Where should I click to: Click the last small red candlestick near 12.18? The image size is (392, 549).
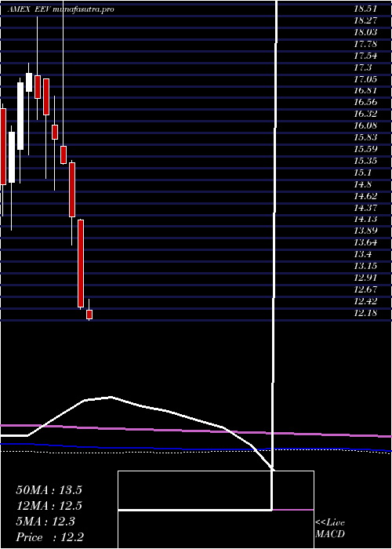coord(89,314)
